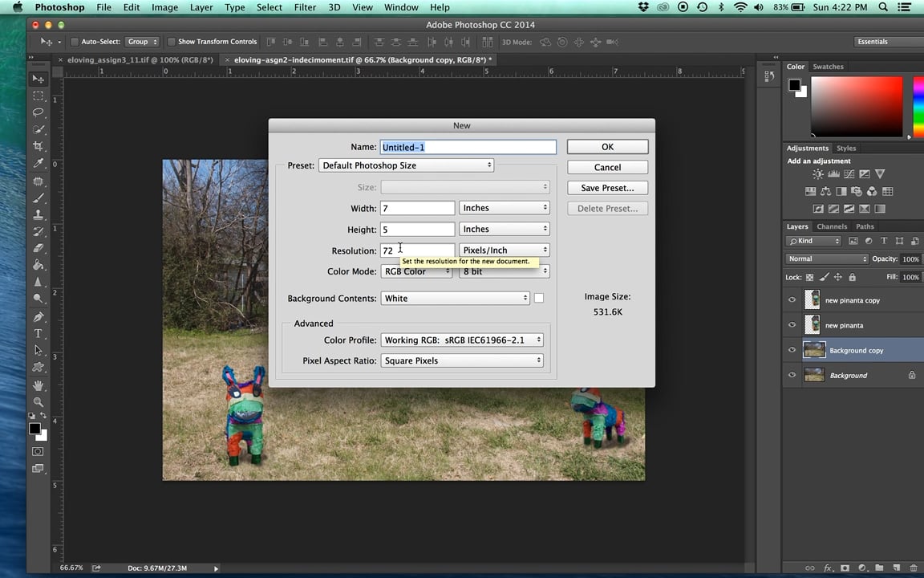Click the Name input field
The image size is (924, 578).
tap(468, 147)
